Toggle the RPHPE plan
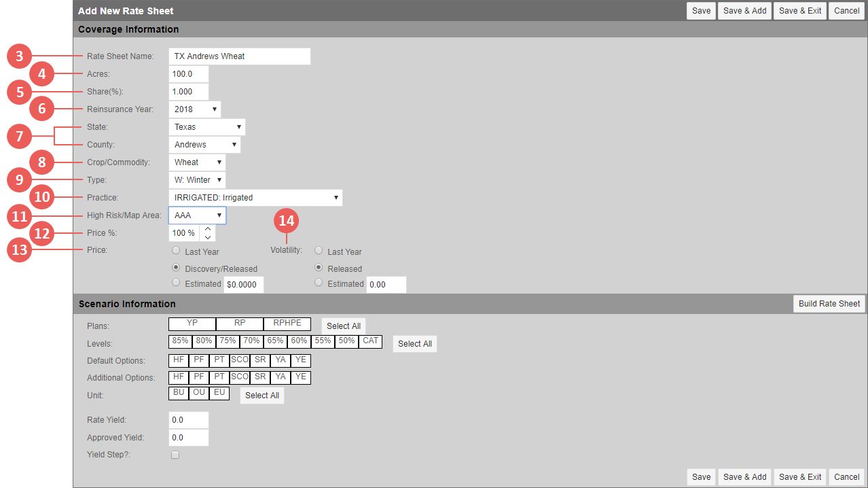The height and width of the screenshot is (488, 868). 287,324
